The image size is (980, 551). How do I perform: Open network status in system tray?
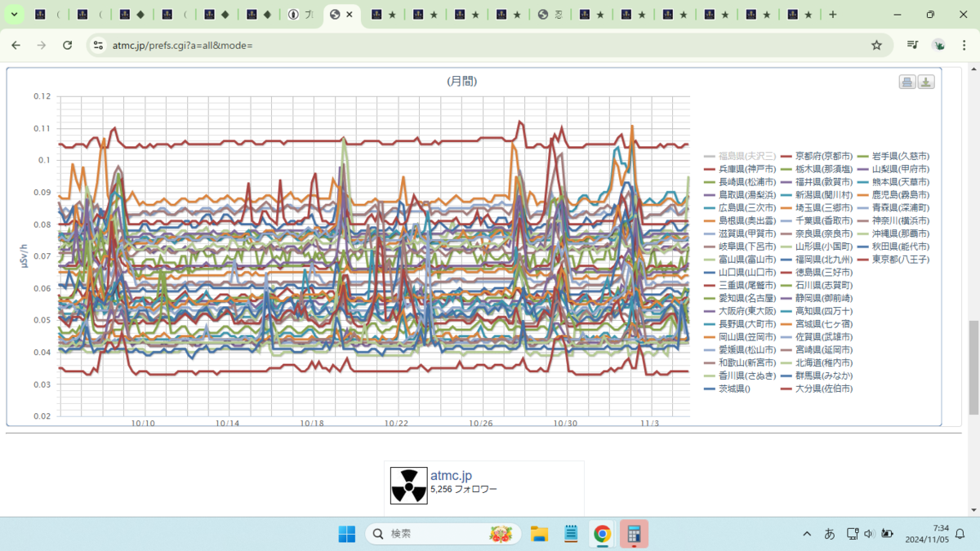pos(852,534)
